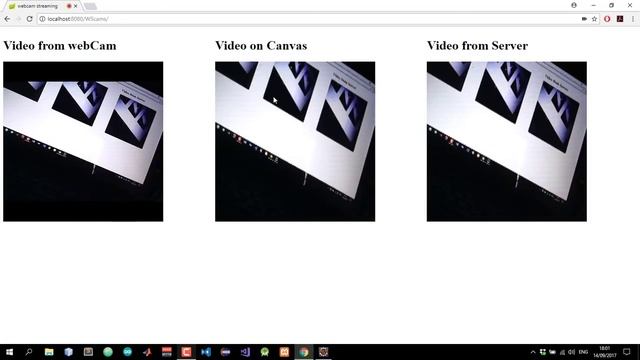Click the 'Video on Canvas' heading
This screenshot has height=360, width=640.
pos(261,46)
